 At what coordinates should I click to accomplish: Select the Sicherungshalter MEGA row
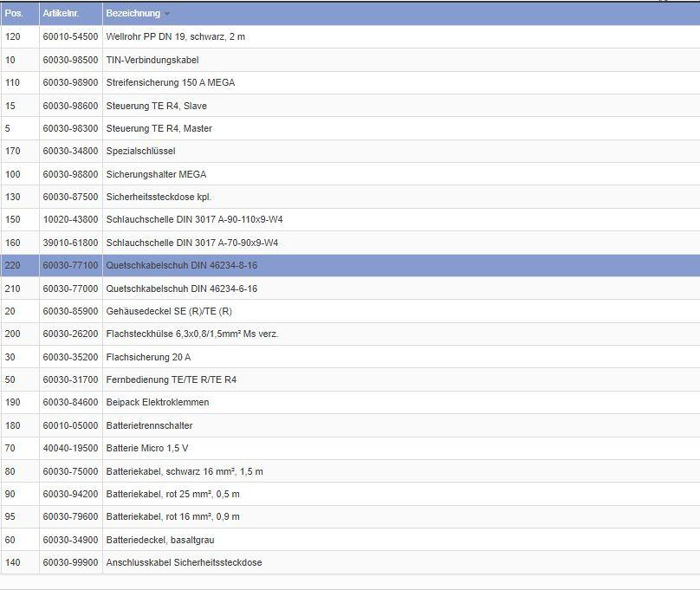pyautogui.click(x=156, y=174)
